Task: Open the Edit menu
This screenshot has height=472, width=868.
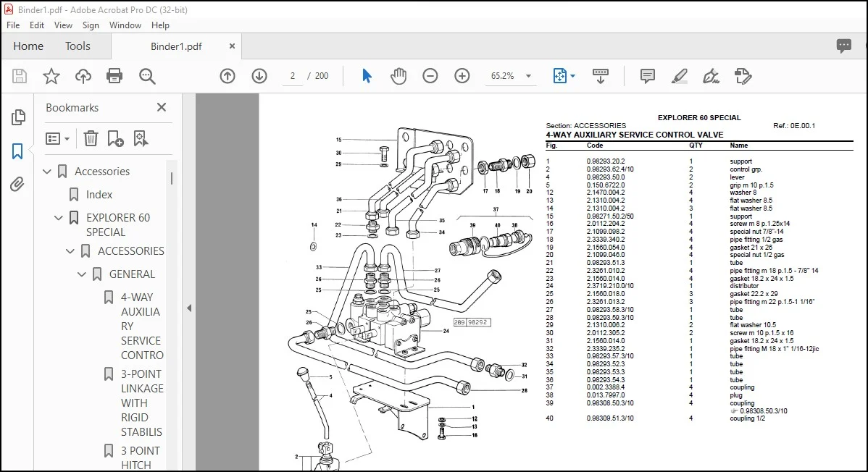Action: click(x=36, y=25)
